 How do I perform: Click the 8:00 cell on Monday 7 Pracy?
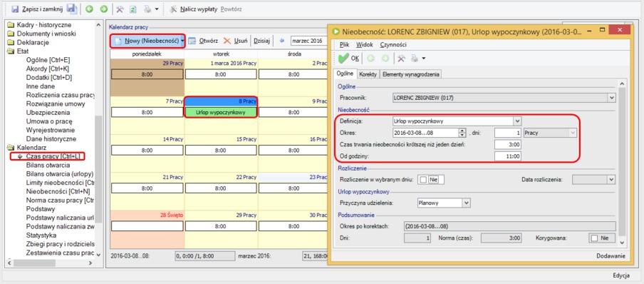pos(147,112)
